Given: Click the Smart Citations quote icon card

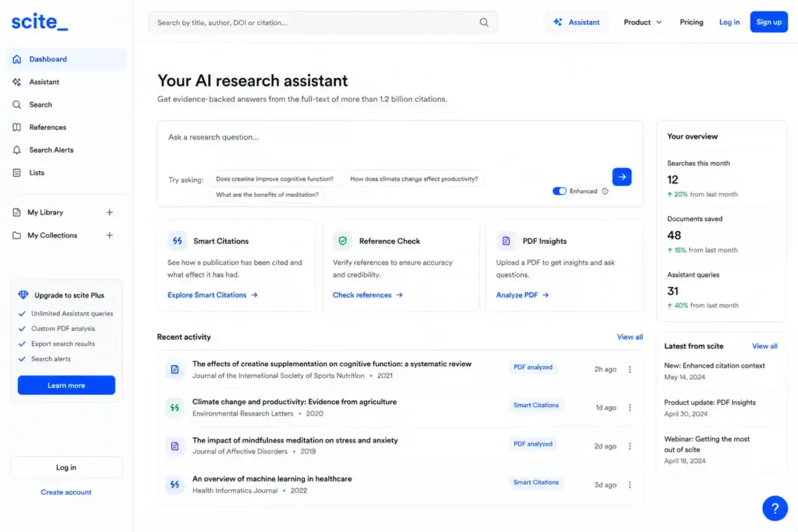Looking at the screenshot, I should point(177,241).
